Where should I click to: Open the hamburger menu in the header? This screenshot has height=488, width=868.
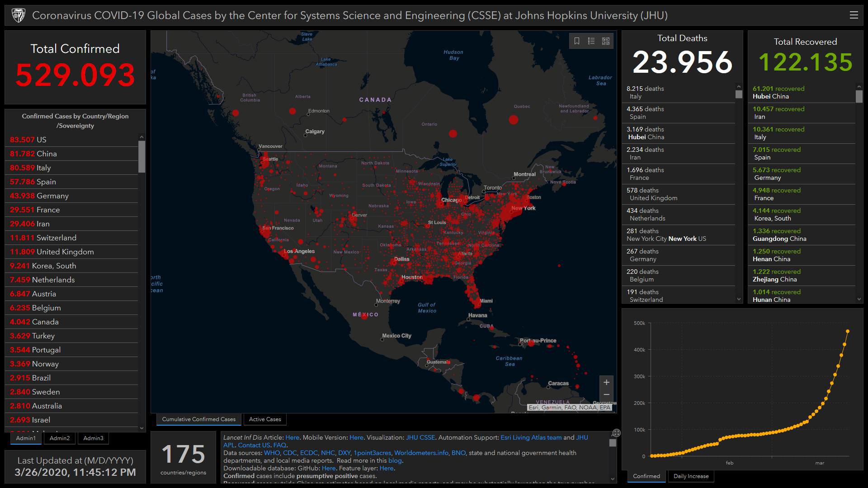854,15
